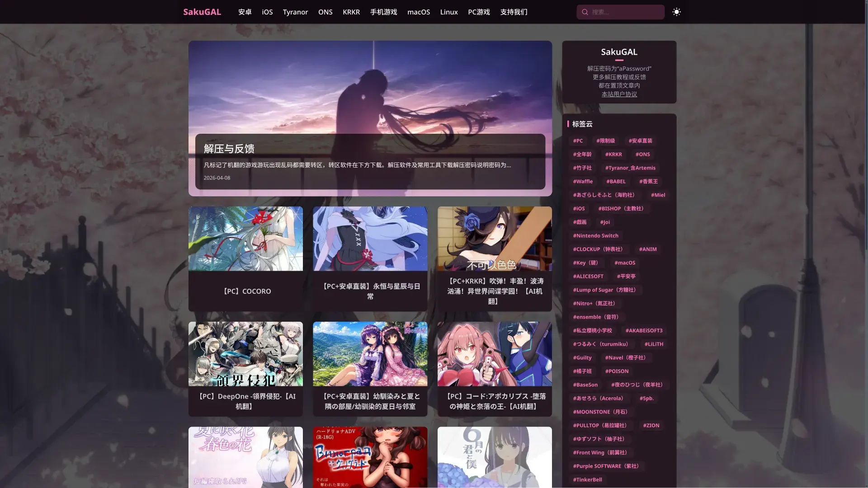
Task: Select the #限制级 tag
Action: [x=605, y=141]
